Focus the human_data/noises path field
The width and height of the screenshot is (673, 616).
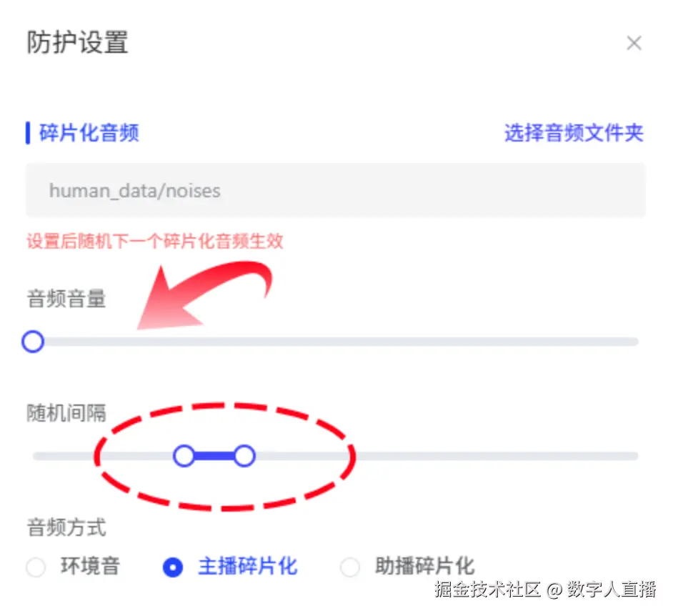coord(336,191)
